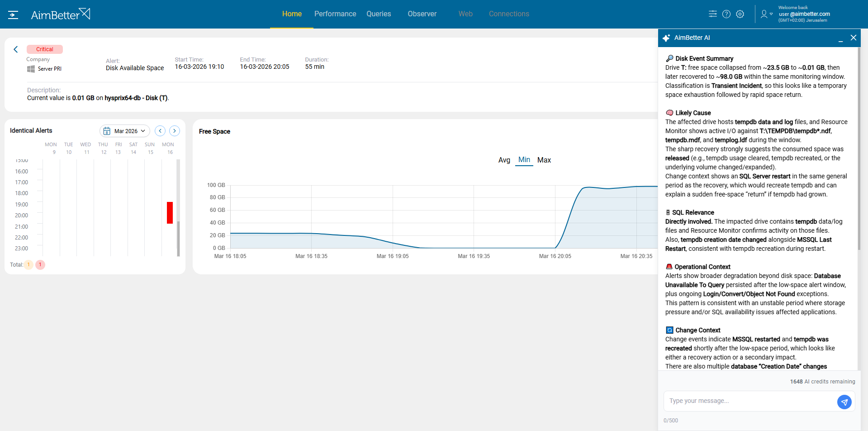Open the sidebar menu toggle icon
868x431 pixels.
pyautogui.click(x=13, y=15)
